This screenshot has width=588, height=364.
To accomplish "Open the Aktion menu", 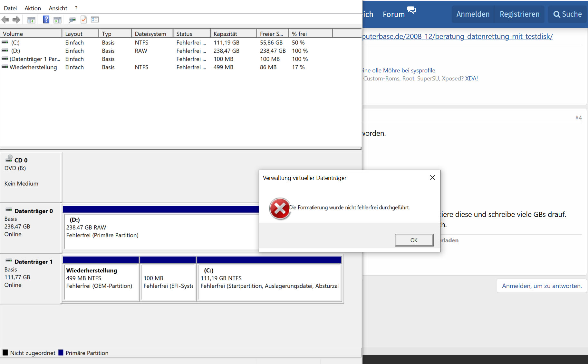I will pos(33,8).
